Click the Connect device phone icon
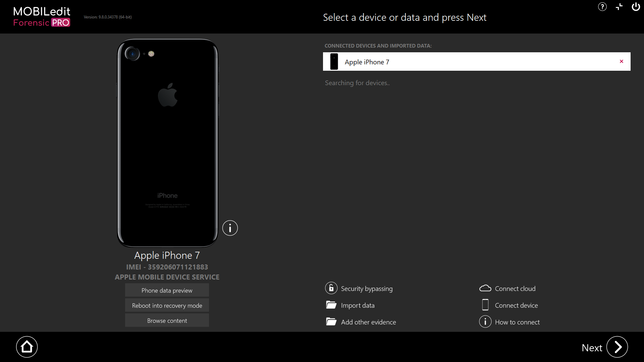The image size is (644, 362). tap(485, 305)
